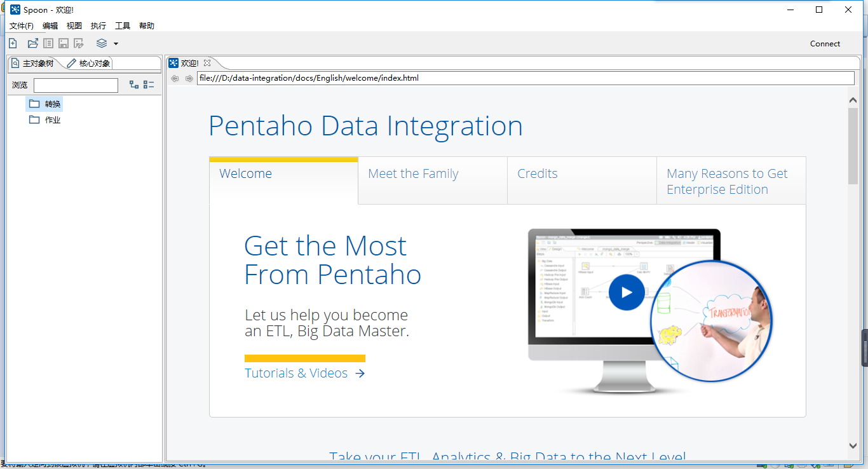Click the browser back arrow
This screenshot has width=868, height=469.
click(x=175, y=78)
